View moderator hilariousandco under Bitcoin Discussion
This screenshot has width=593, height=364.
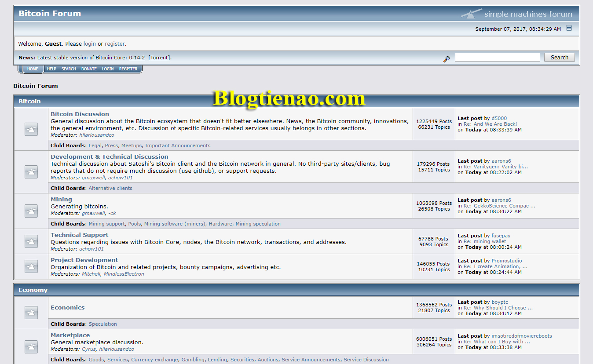97,135
